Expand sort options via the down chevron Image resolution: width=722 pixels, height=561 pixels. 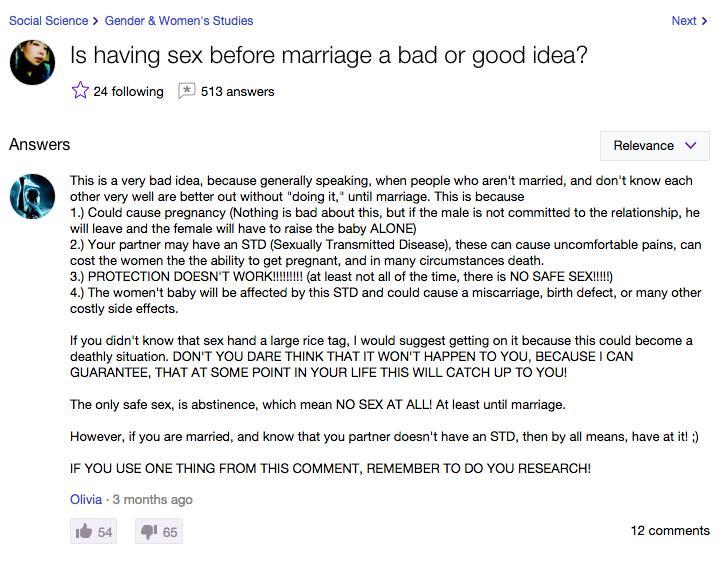690,146
